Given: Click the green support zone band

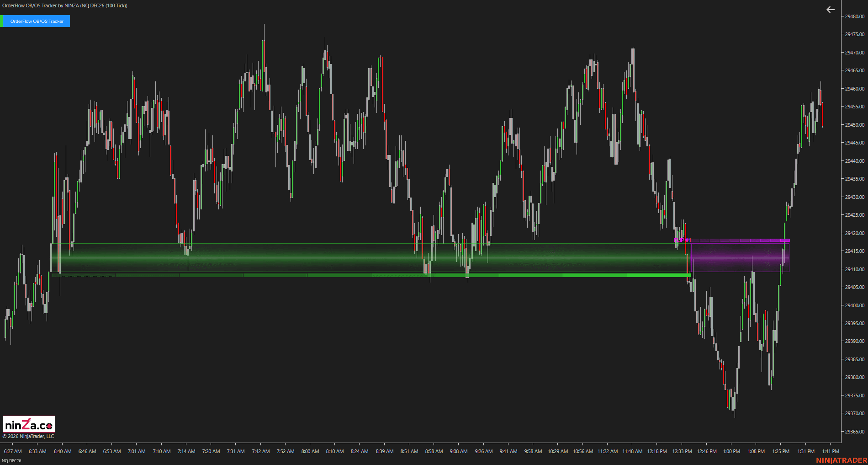Looking at the screenshot, I should click(370, 258).
